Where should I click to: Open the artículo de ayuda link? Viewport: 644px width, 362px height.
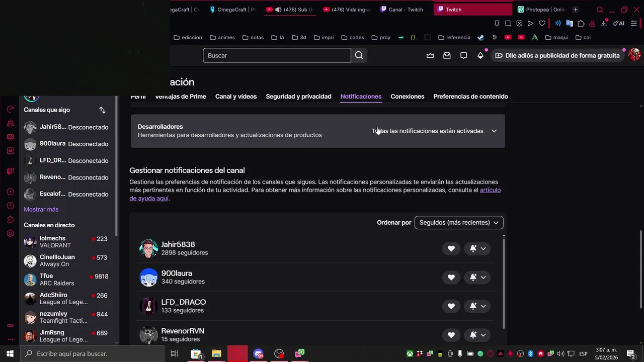tap(315, 194)
